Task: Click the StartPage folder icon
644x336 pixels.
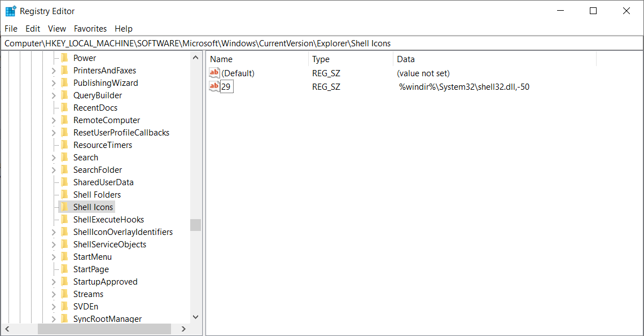Action: (x=64, y=269)
